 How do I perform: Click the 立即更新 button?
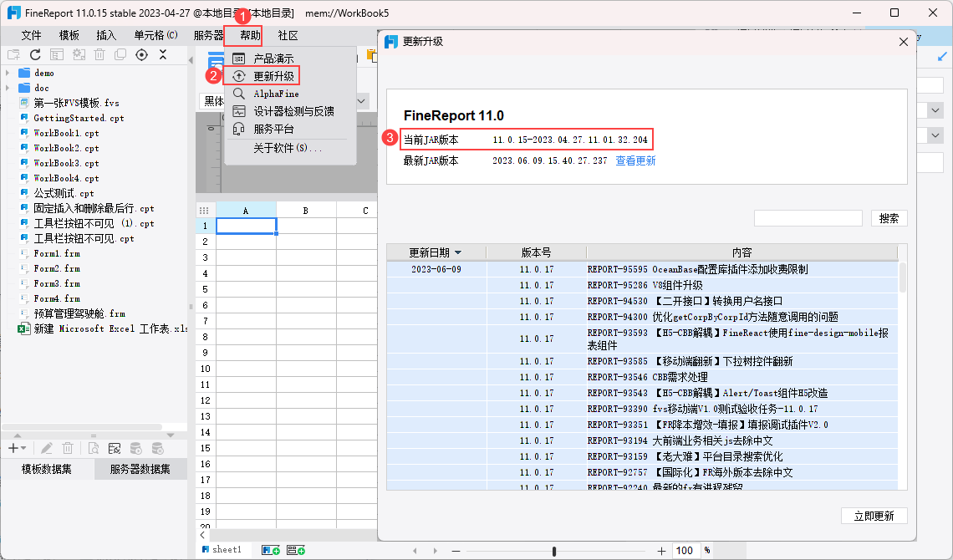tap(874, 516)
